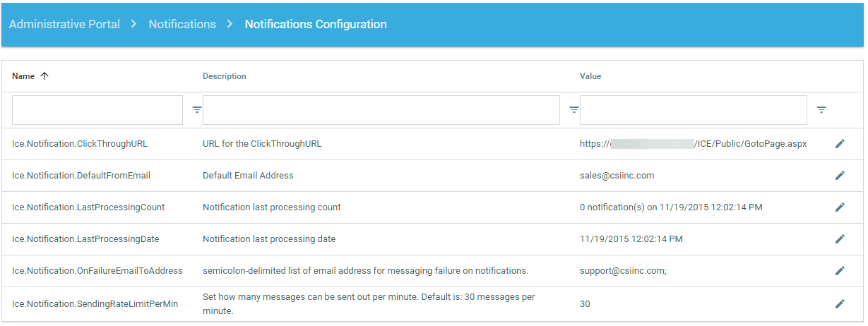Click Notifications Configuration breadcrumb title
The width and height of the screenshot is (868, 326).
tap(316, 24)
